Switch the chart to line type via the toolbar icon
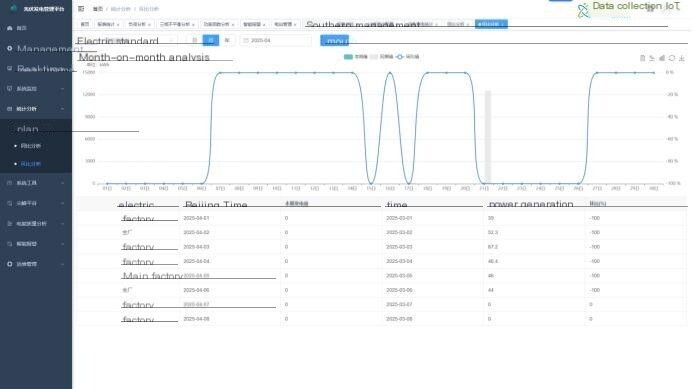 [x=652, y=58]
